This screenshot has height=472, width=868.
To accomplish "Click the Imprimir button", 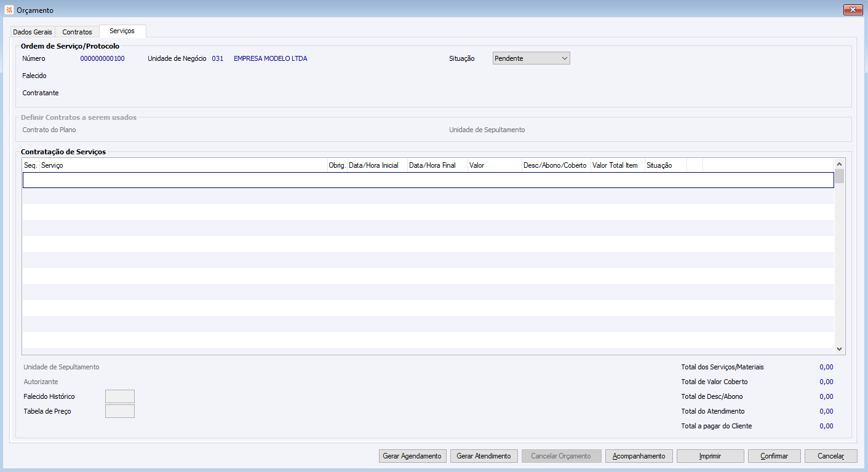I will tap(710, 456).
